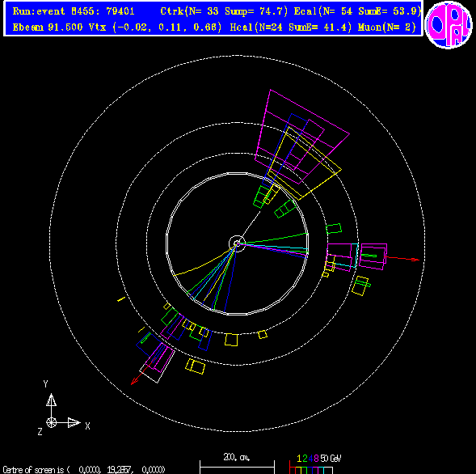The image size is (476, 474).
Task: Click the OPAL logo in the corner
Action: pyautogui.click(x=449, y=25)
